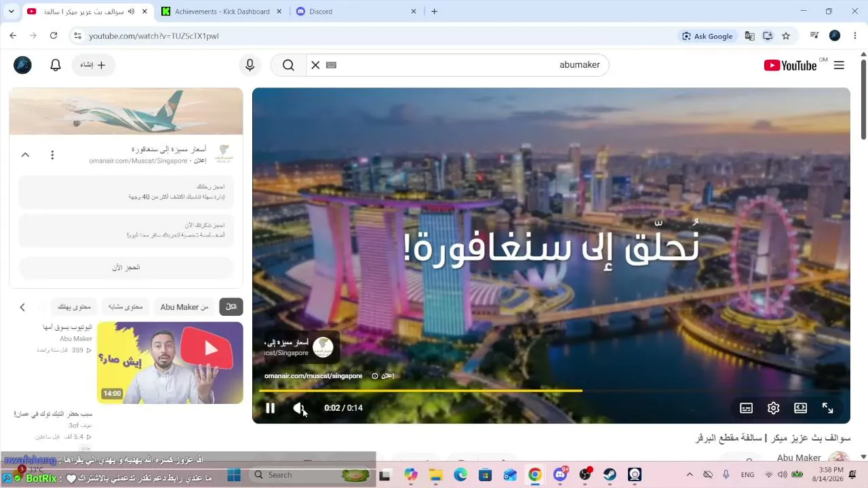Open video title 'اليوتيوب يسوق أمها'
Viewport: 868px width, 488px height.
pyautogui.click(x=67, y=327)
